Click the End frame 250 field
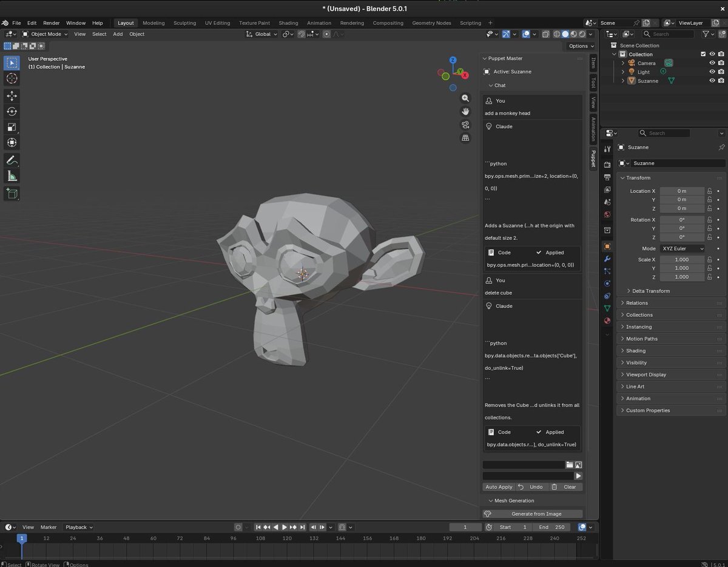Screen dimensions: 728x567 pyautogui.click(x=551, y=527)
